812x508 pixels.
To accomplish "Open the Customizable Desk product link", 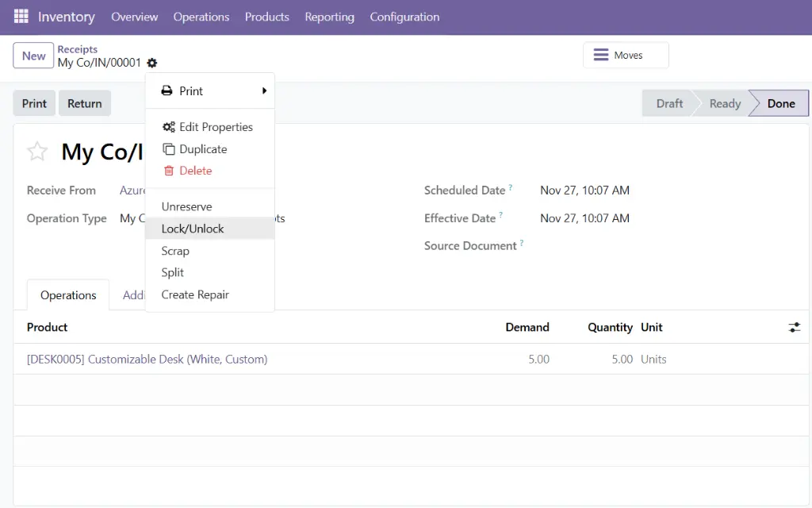I will [x=146, y=359].
